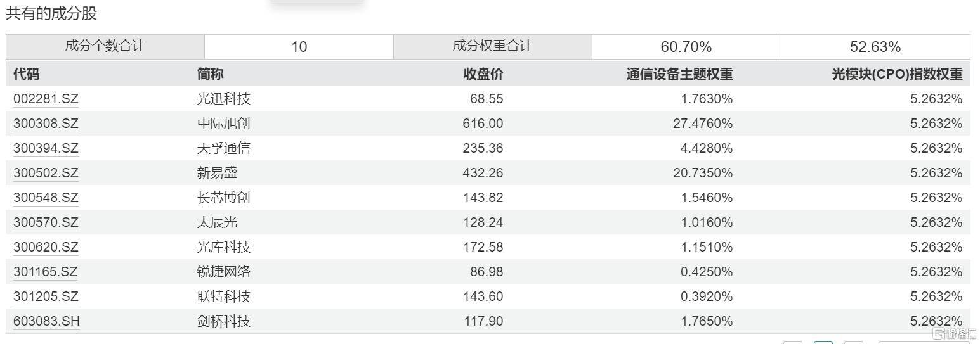This screenshot has width=980, height=344.
Task: Click the 301165.SZ code link
Action: pos(45,272)
